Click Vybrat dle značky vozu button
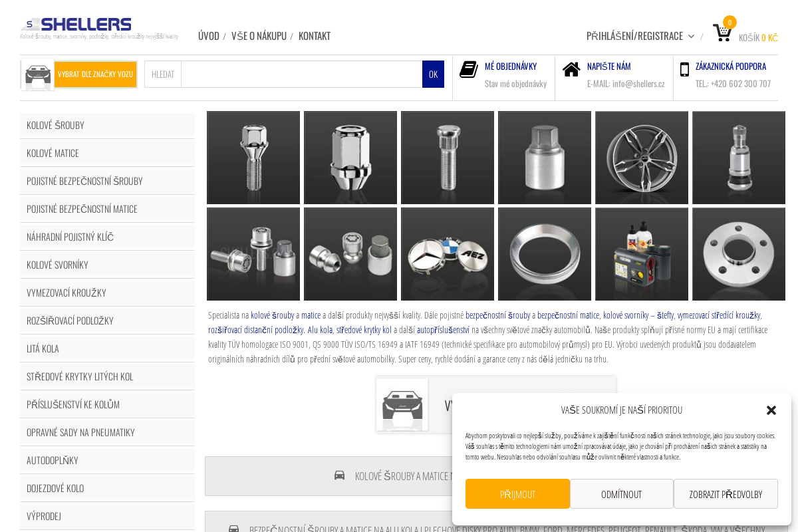Viewport: 798px width, 532px height. point(95,74)
